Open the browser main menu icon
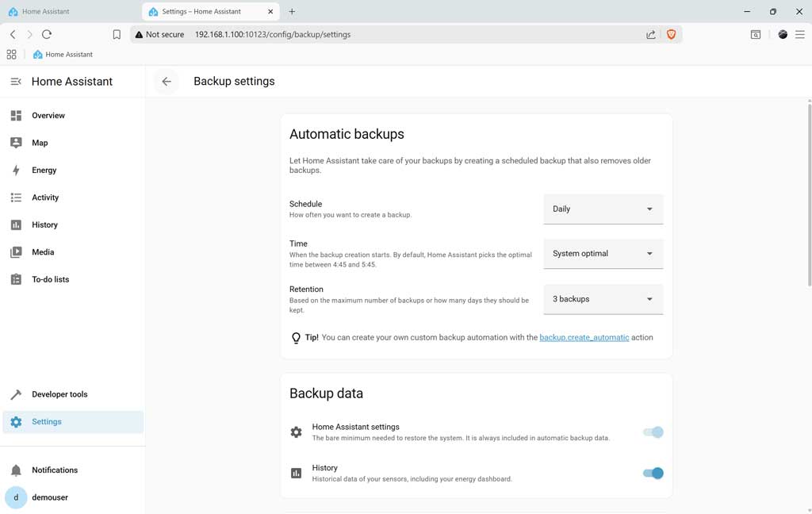Viewport: 812px width, 514px height. click(800, 34)
